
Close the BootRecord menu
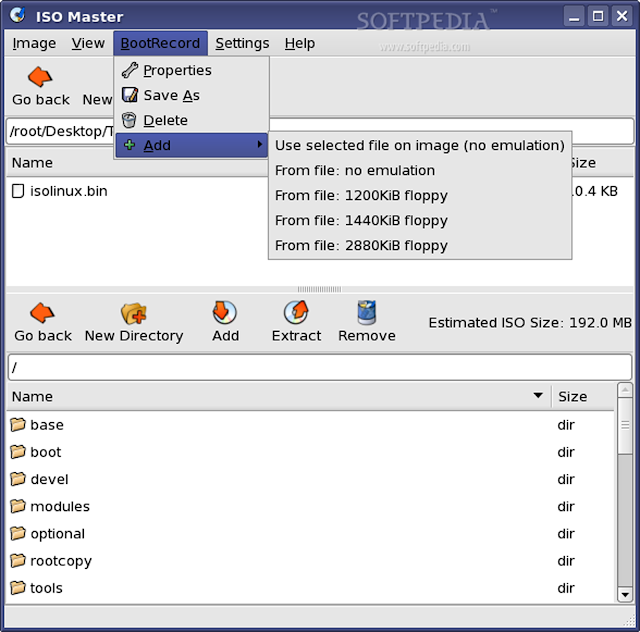click(160, 43)
